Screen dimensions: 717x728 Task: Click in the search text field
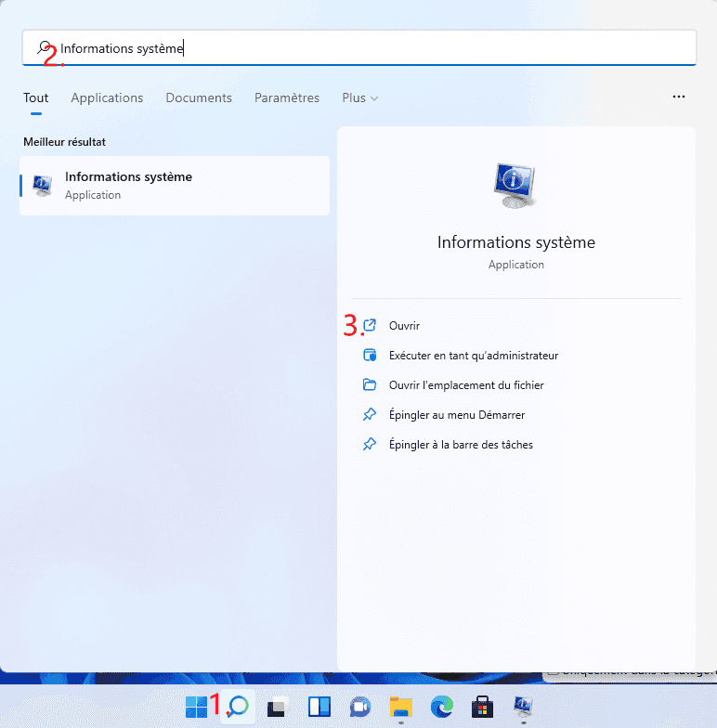click(359, 48)
